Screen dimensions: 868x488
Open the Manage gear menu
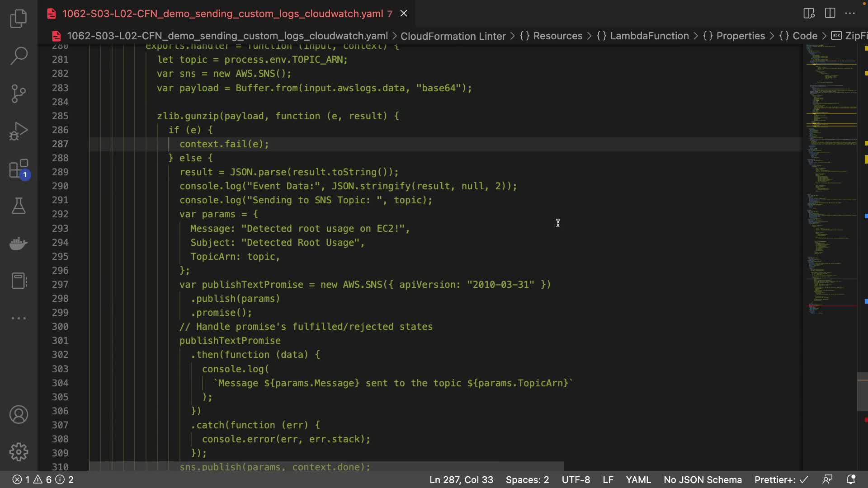pos(19,452)
